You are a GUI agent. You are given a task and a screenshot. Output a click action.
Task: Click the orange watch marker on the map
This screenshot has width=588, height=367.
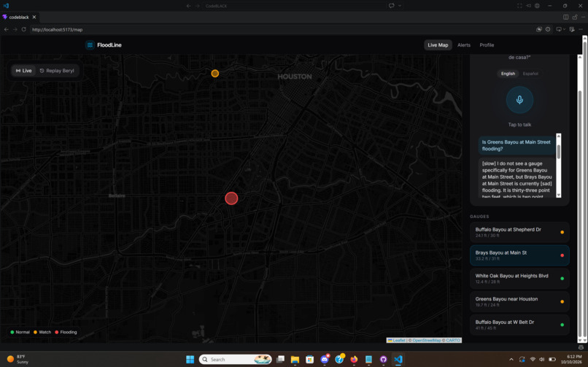click(x=215, y=74)
